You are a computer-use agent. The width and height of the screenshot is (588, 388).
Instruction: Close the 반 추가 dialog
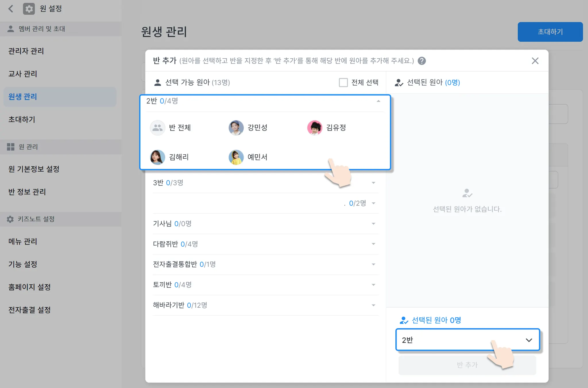tap(535, 61)
